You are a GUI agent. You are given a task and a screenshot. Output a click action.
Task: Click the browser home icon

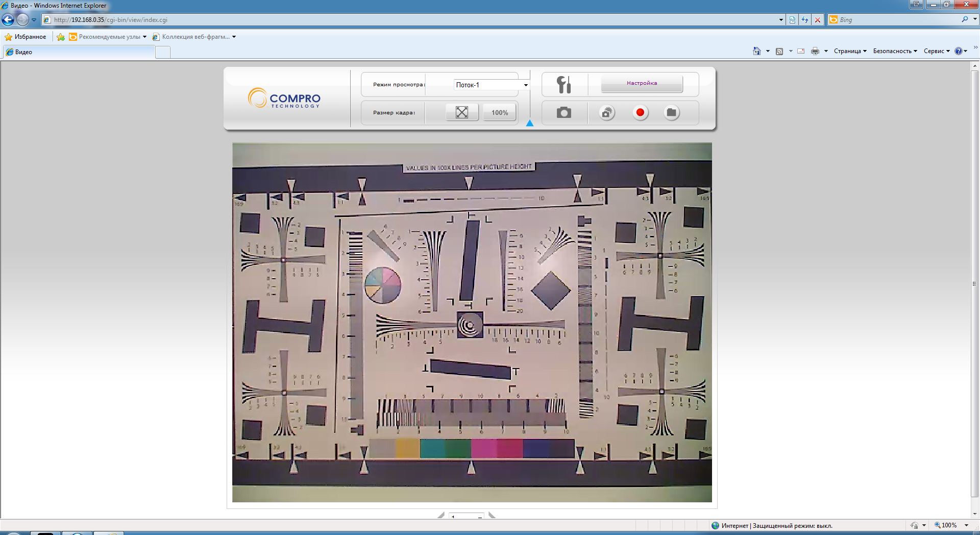pyautogui.click(x=756, y=51)
